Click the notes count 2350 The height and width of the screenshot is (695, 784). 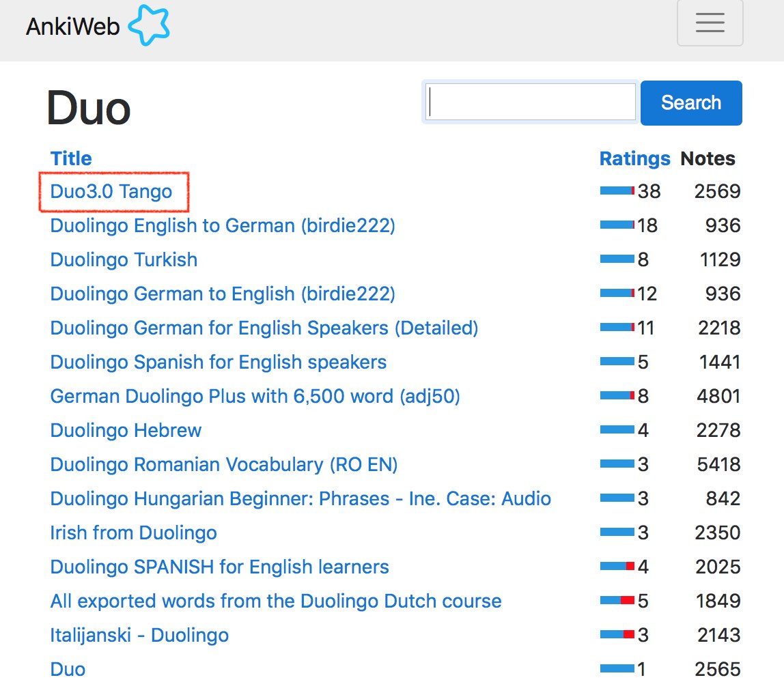718,533
